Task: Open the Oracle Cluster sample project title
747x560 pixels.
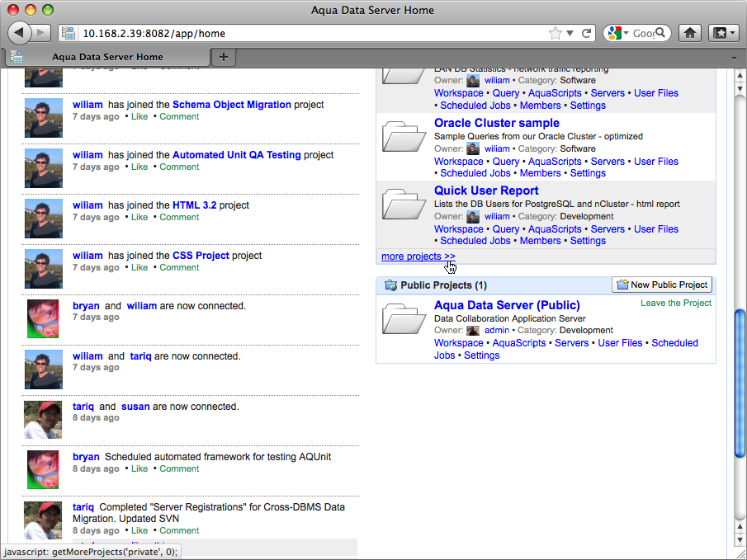Action: 496,123
